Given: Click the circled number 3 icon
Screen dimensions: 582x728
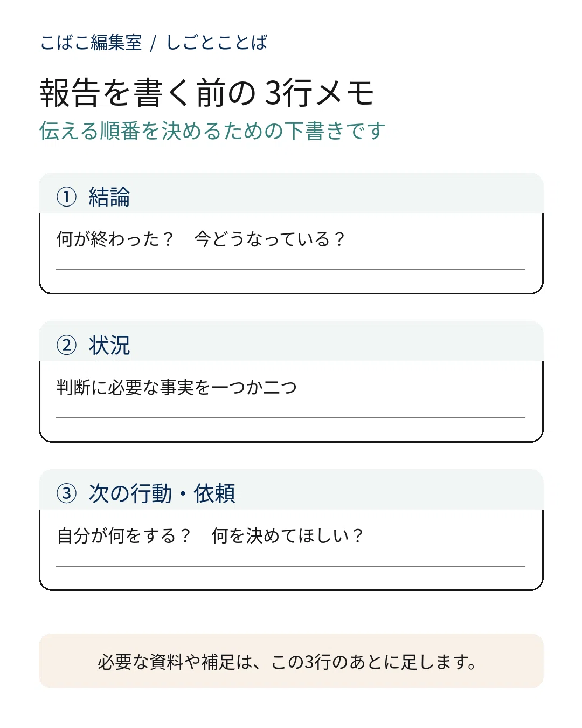Looking at the screenshot, I should tap(66, 493).
